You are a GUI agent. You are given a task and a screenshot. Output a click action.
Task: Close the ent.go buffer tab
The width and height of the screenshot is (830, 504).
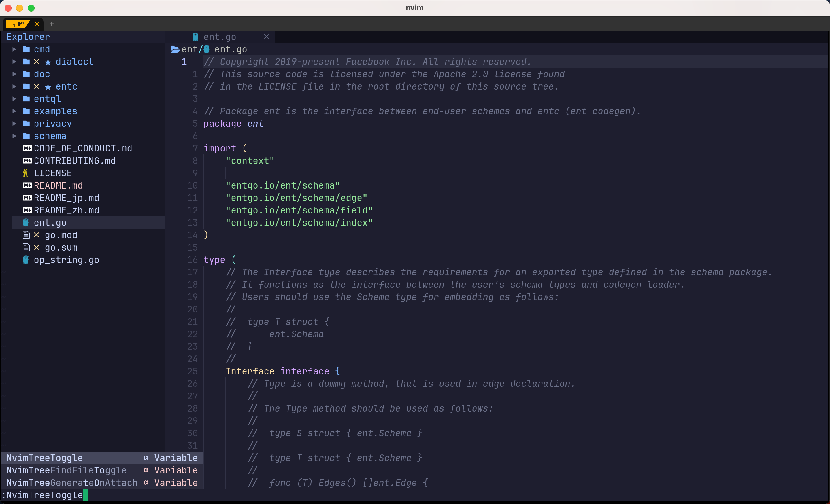[x=267, y=37]
